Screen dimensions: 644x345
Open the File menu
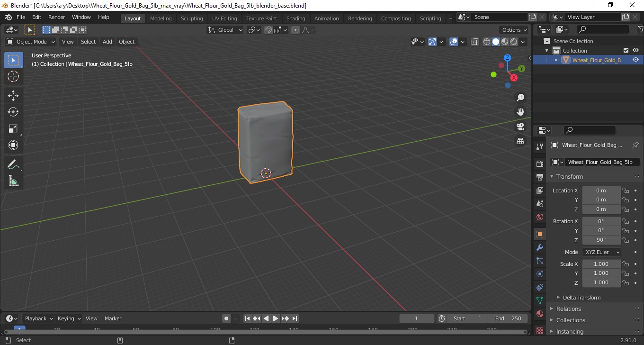[x=21, y=17]
